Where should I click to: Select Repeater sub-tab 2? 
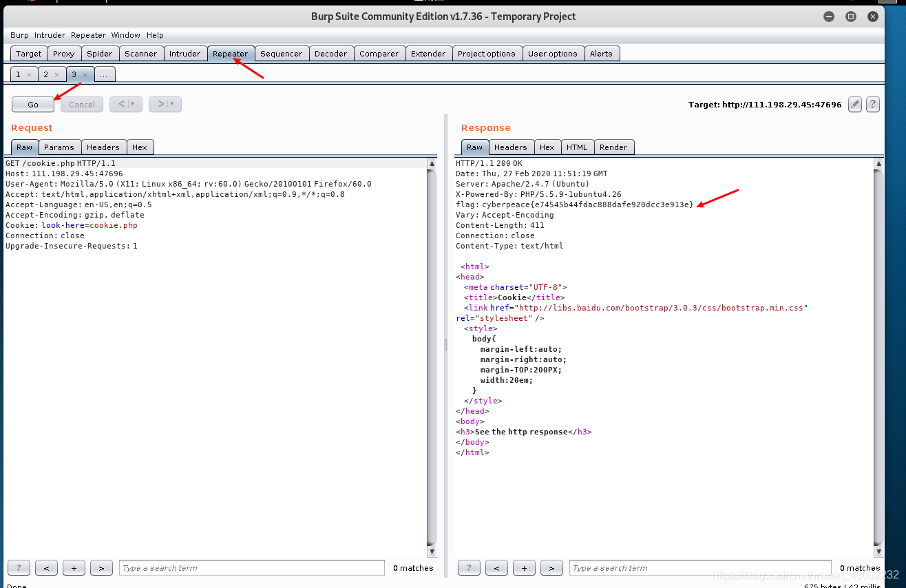coord(45,74)
